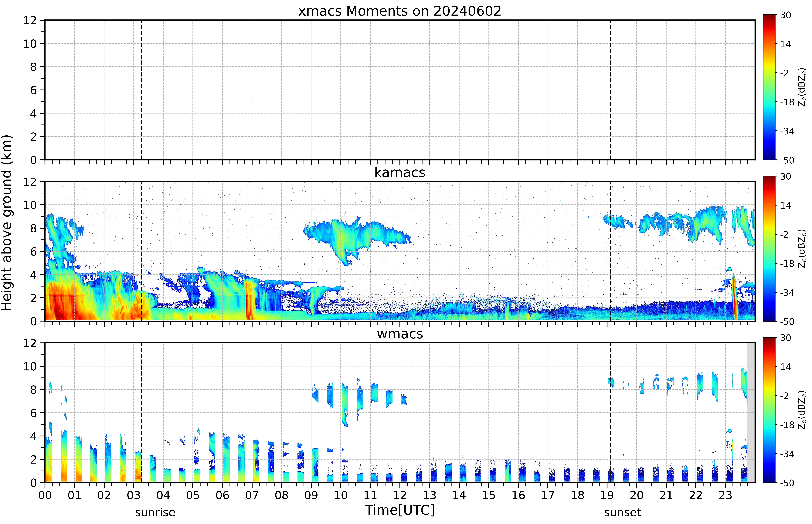Screen dimensions: 812x524
Task: Click the sunset dashed line in the kamacs panel
Action: pos(611,251)
